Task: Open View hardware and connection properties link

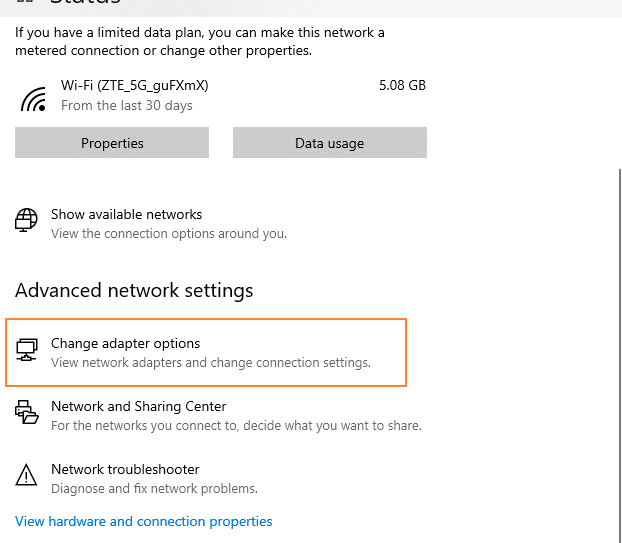Action: pyautogui.click(x=144, y=521)
